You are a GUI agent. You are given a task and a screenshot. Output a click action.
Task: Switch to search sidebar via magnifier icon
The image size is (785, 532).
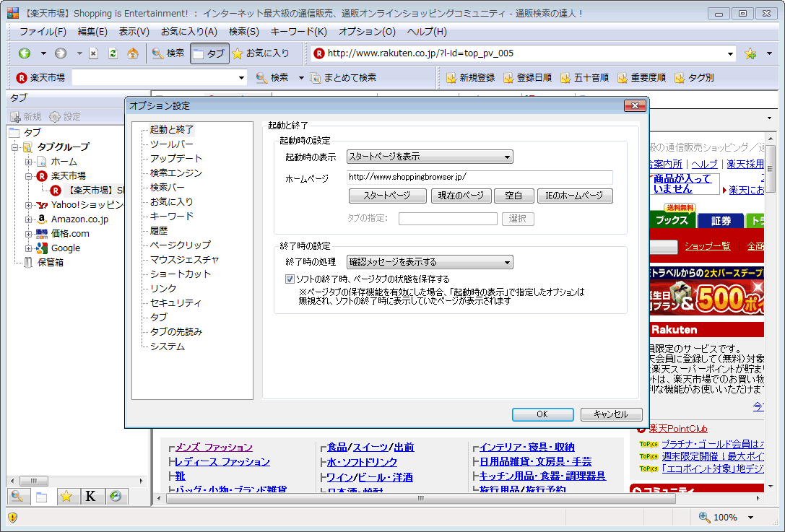coord(17,496)
